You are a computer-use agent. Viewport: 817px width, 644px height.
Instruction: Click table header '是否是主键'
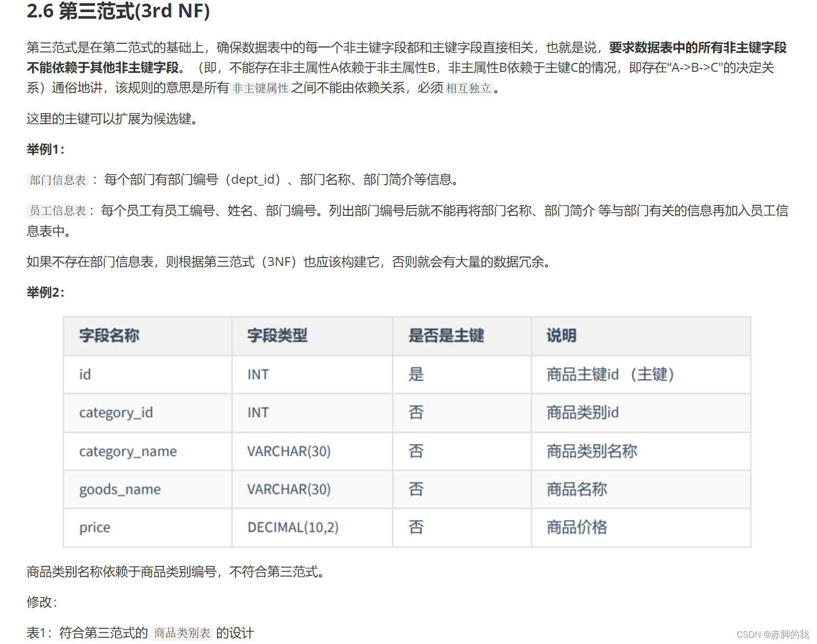[446, 336]
